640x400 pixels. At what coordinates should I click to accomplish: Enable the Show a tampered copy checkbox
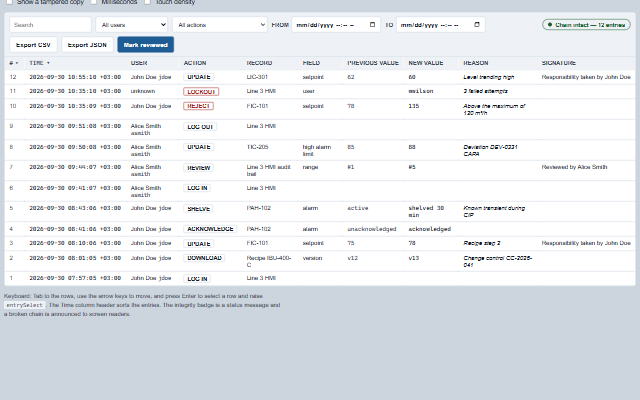point(9,2)
